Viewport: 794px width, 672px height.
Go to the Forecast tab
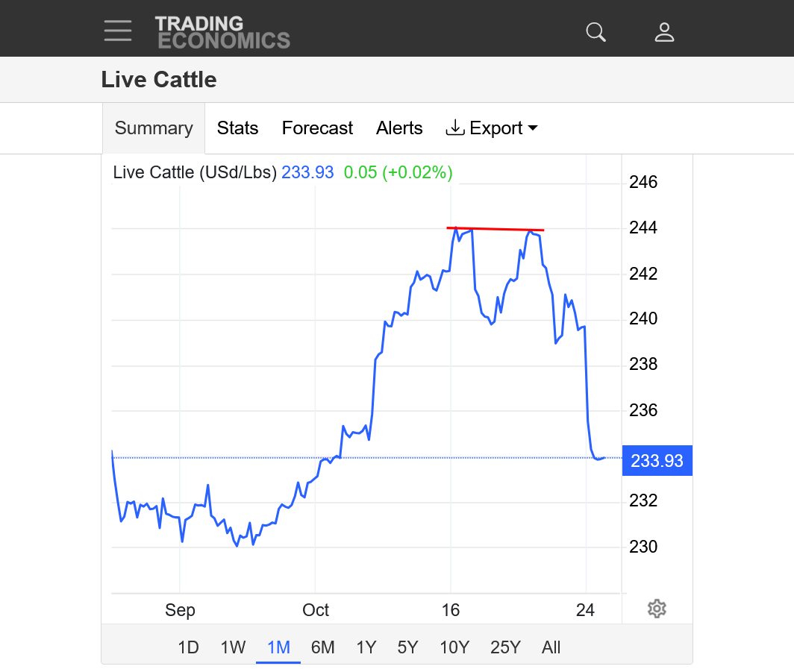317,128
